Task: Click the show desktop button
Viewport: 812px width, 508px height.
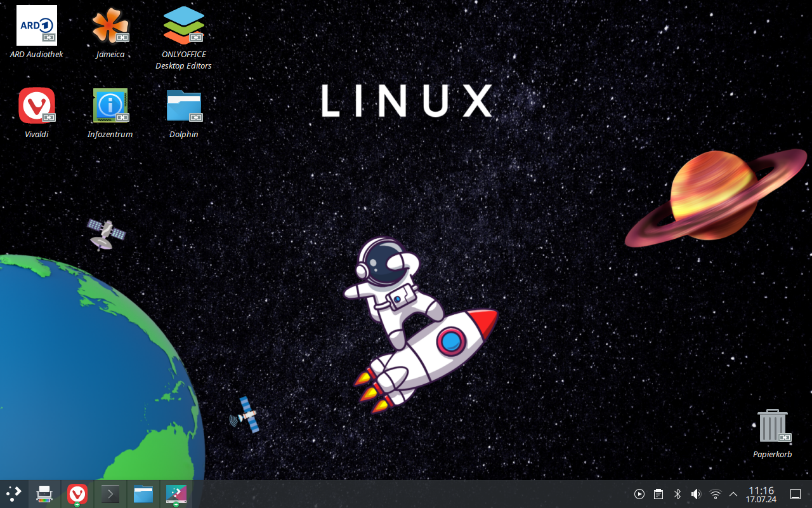Action: click(796, 494)
